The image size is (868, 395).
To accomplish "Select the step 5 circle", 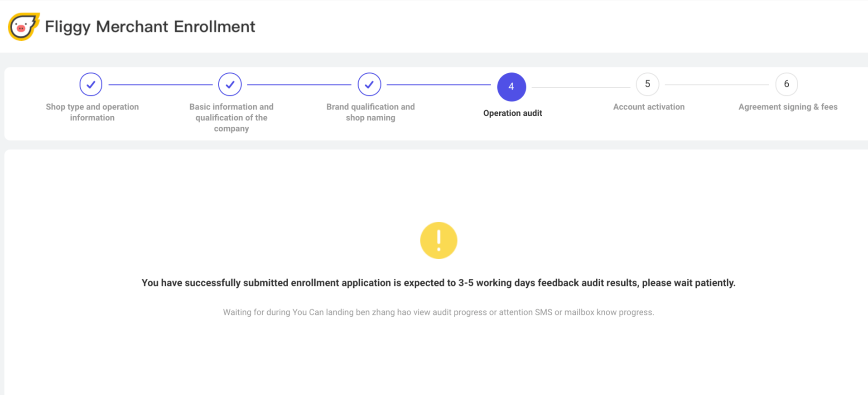I will tap(647, 84).
